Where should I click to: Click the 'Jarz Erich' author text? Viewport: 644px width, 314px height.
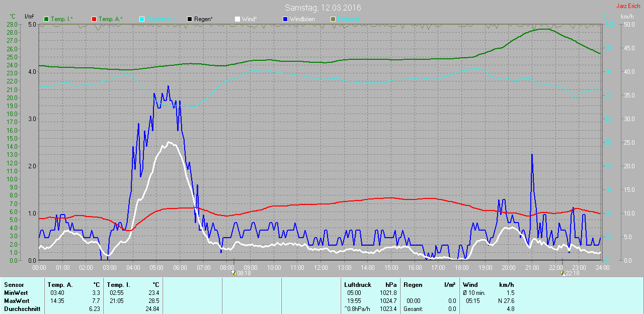(x=628, y=6)
